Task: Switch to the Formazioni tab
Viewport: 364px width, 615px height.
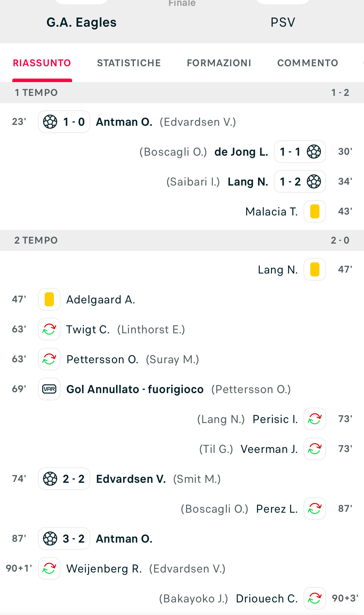Action: point(219,63)
